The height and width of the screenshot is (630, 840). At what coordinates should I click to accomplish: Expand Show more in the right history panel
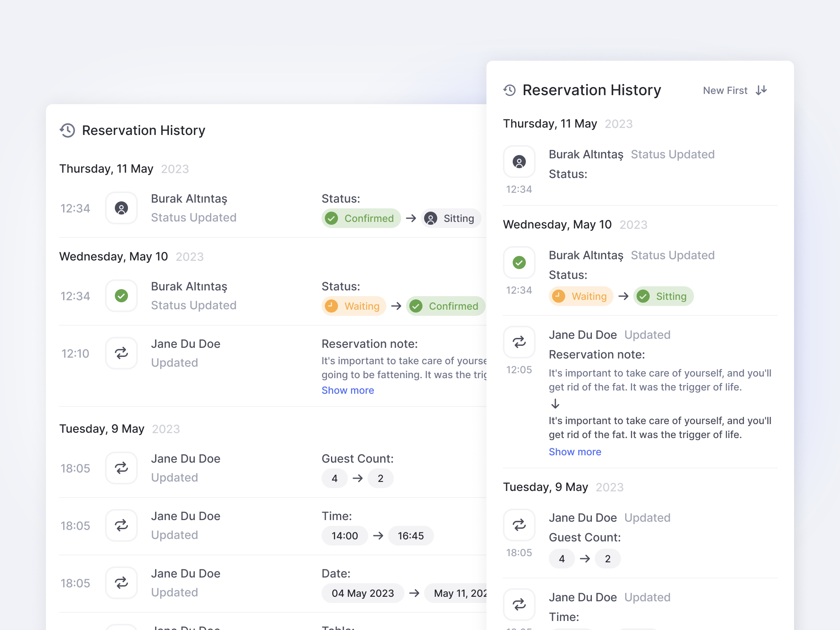tap(575, 452)
